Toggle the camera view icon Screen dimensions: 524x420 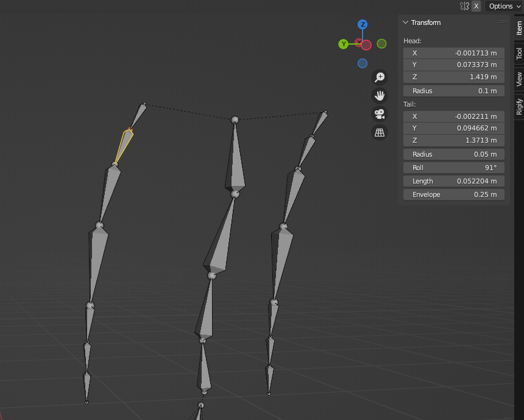pos(380,114)
